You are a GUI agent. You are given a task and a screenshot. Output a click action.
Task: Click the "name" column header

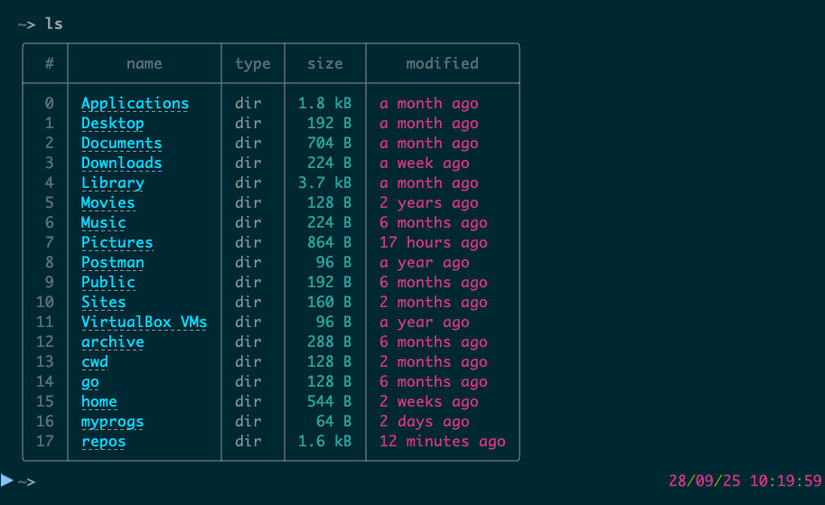(144, 63)
